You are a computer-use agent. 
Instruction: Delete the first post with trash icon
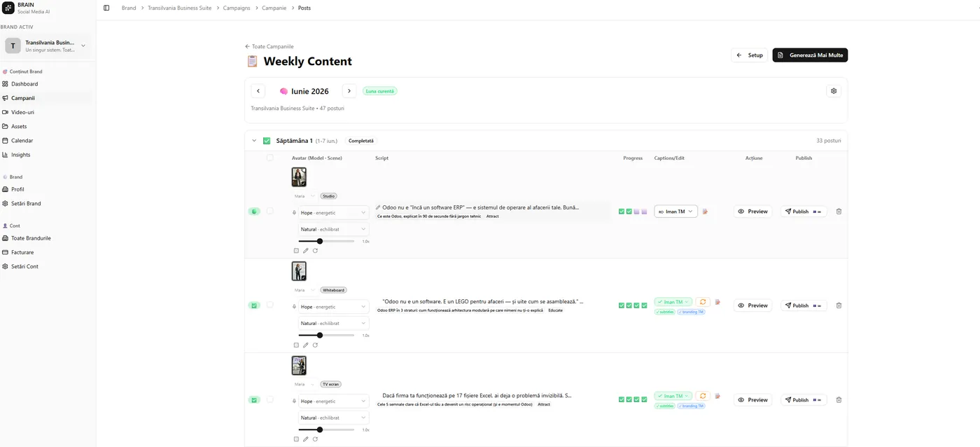click(839, 212)
